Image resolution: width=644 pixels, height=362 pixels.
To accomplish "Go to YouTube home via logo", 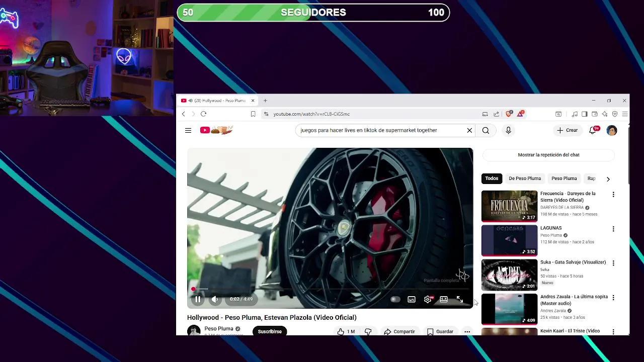I will (216, 130).
